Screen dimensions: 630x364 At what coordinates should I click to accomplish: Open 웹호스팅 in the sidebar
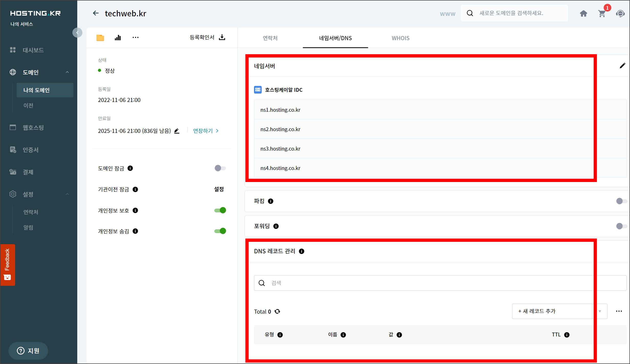tap(33, 127)
